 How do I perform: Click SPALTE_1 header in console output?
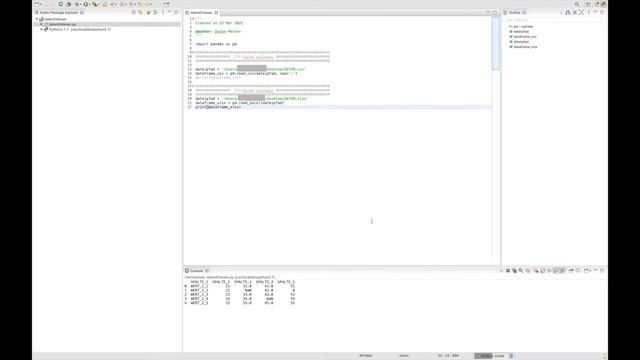point(199,282)
